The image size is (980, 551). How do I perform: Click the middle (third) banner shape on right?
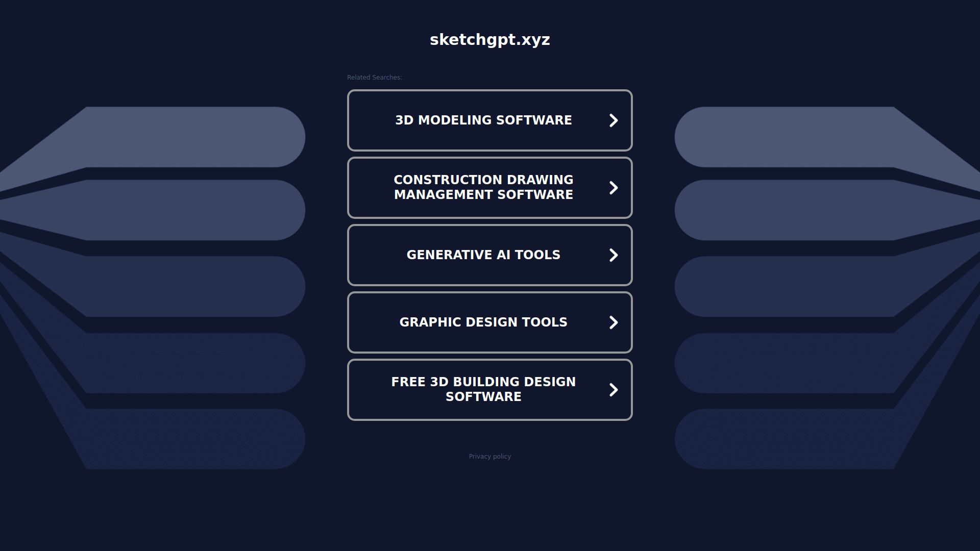point(786,286)
